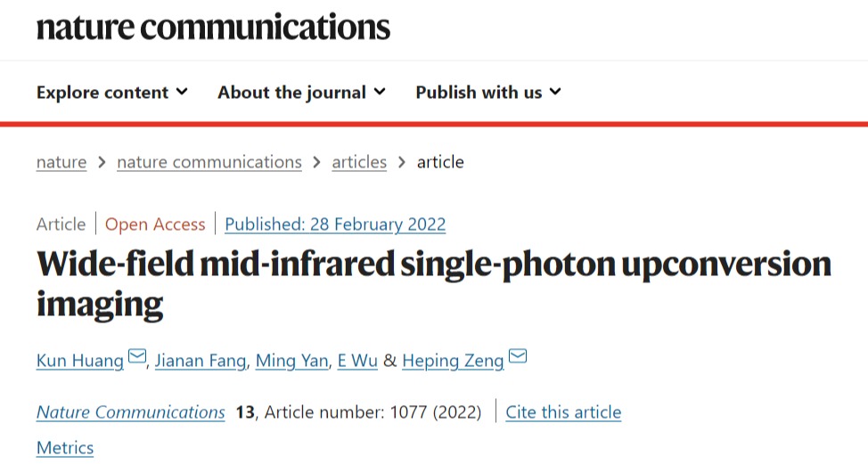Viewport: 868px width, 464px height.
Task: Open Heping Zeng author link
Action: 453,361
